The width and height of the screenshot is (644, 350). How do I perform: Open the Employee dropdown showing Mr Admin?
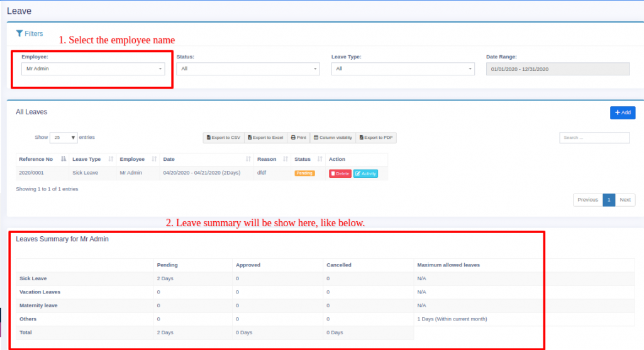tap(94, 68)
